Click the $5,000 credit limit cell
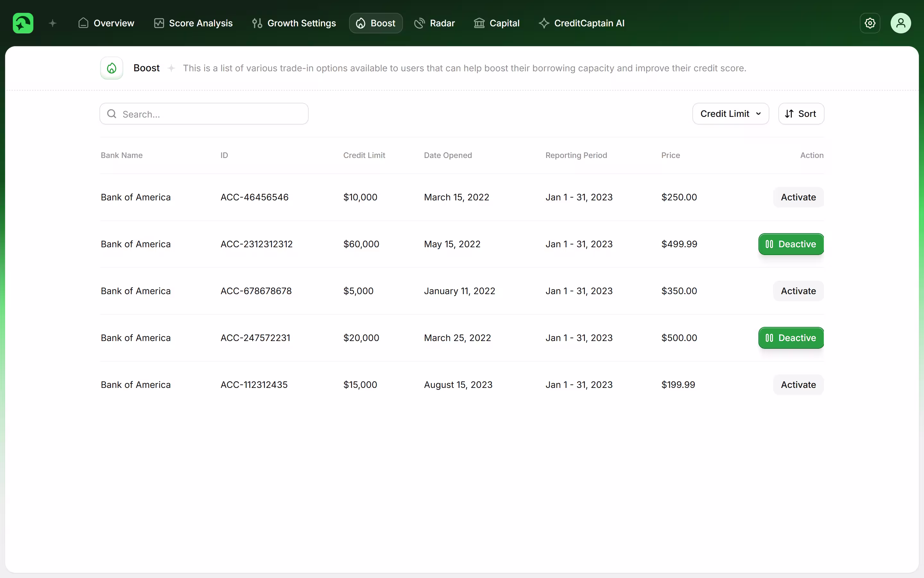Screen dimensions: 924x578 (x=358, y=291)
